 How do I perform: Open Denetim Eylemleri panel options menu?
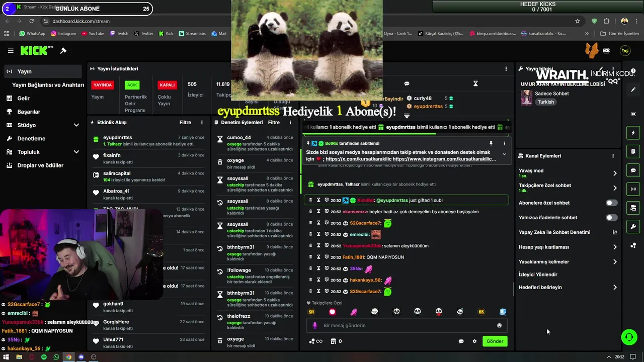(290, 123)
